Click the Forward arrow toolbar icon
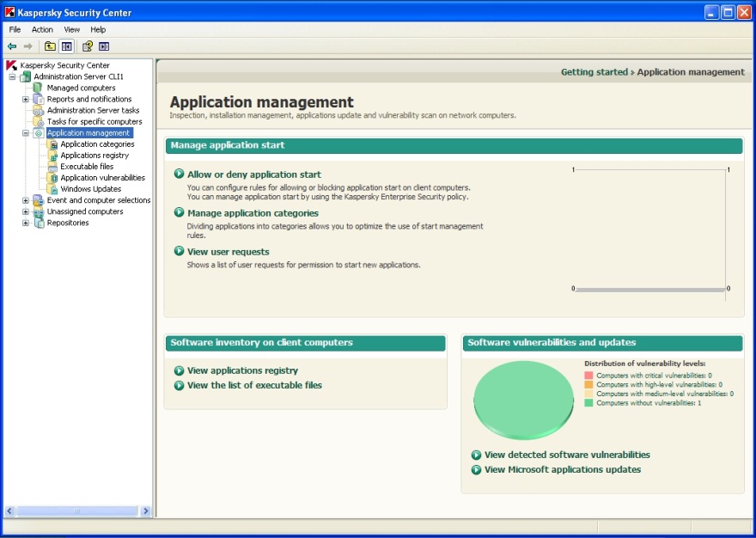 click(x=28, y=46)
